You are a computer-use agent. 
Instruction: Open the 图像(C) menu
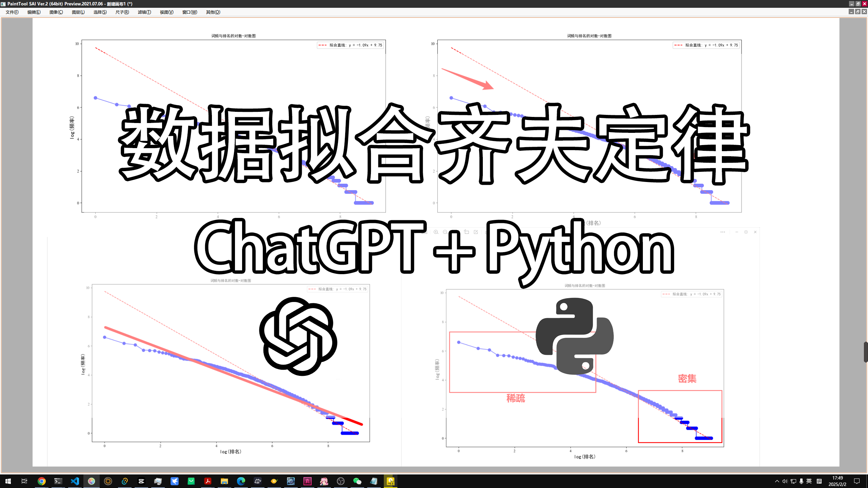[56, 12]
